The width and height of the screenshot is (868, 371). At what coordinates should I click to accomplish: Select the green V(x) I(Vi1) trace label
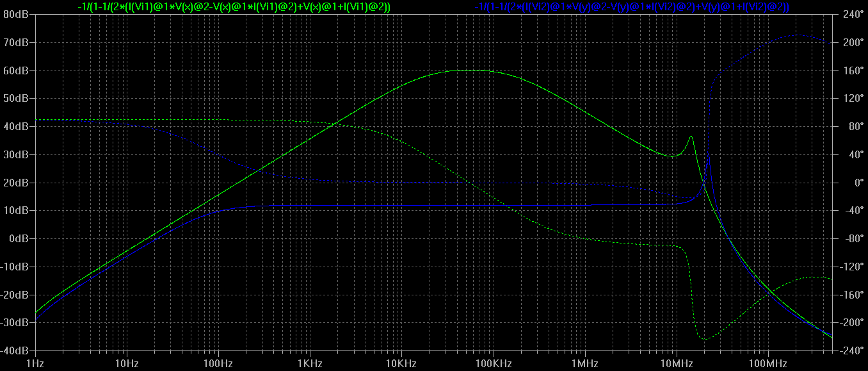(x=234, y=7)
